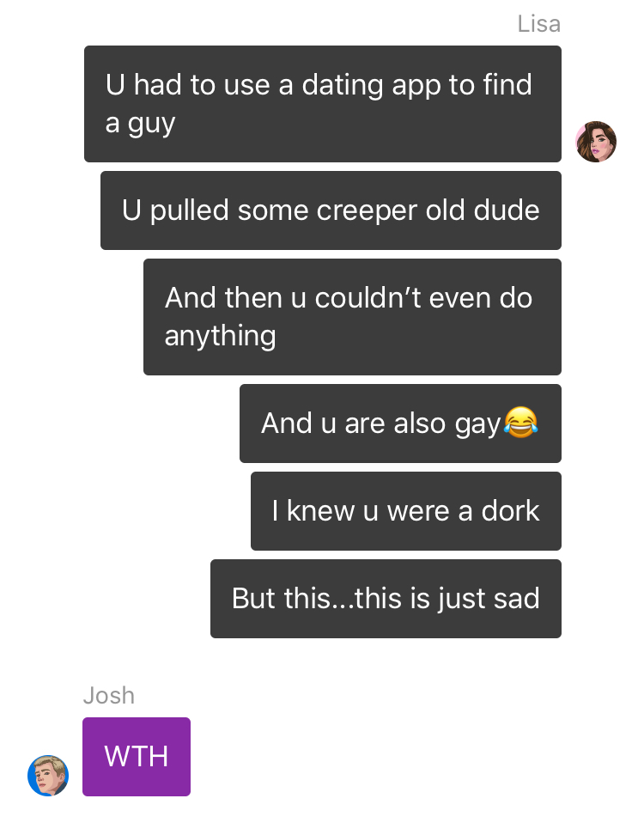This screenshot has height=835, width=644.
Task: Tap the crying-laughing emoji
Action: (x=520, y=423)
